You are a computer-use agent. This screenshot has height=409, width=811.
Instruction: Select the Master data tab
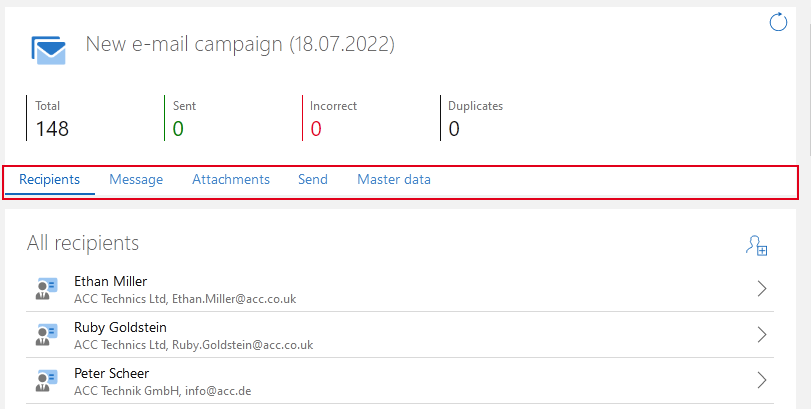394,180
